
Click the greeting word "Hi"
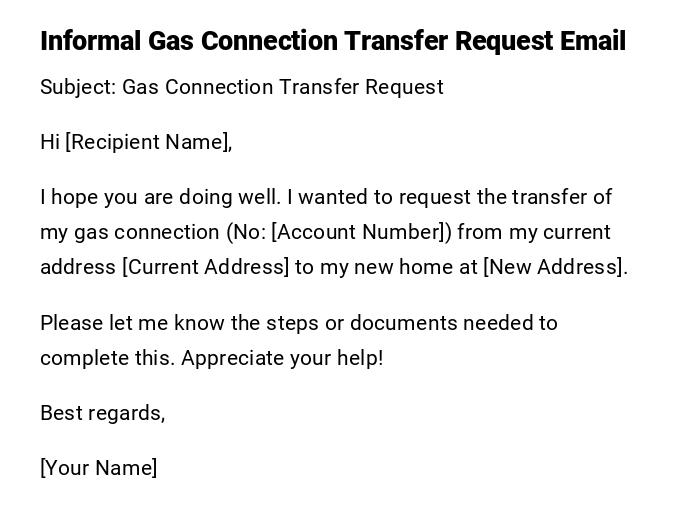tap(50, 142)
